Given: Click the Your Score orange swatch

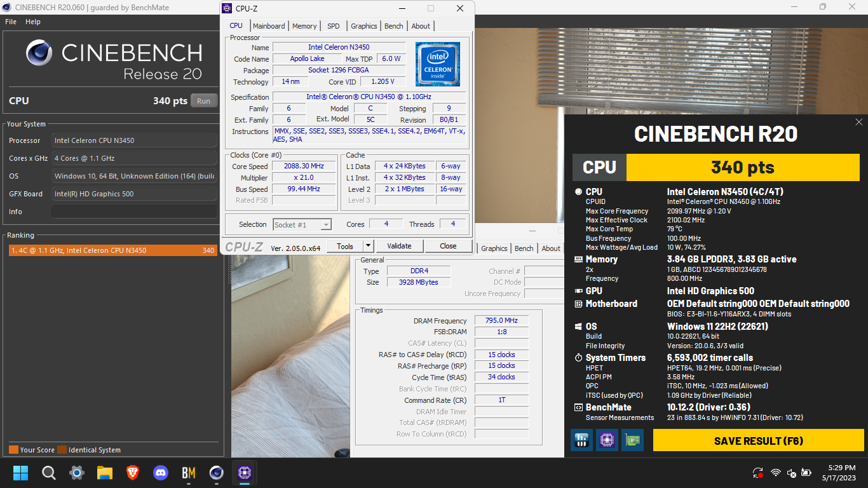Looking at the screenshot, I should click(x=13, y=450).
